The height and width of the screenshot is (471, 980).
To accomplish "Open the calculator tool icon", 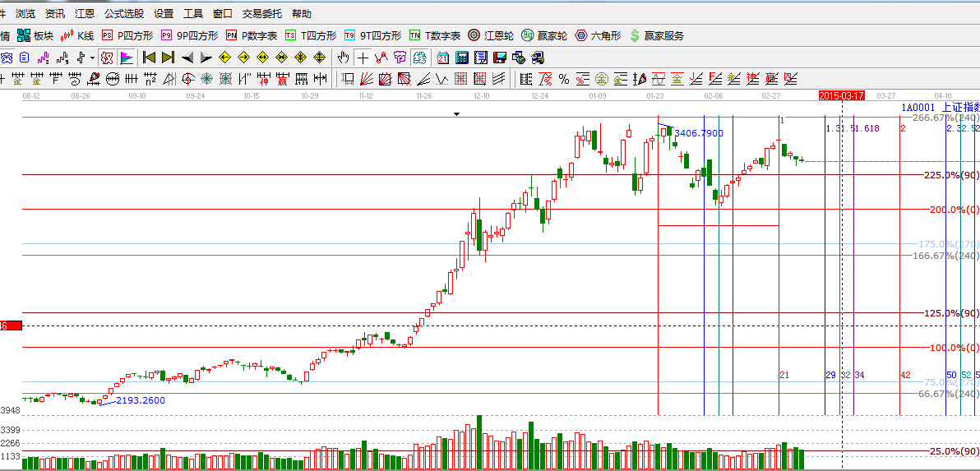I will pyautogui.click(x=462, y=58).
